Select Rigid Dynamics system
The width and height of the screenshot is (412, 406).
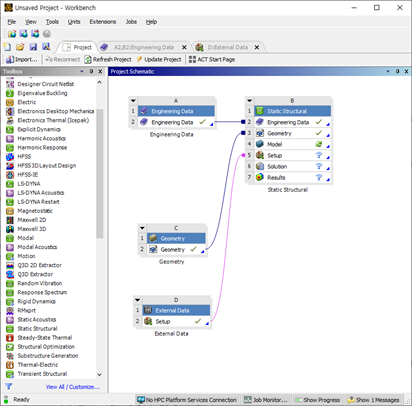click(x=36, y=301)
